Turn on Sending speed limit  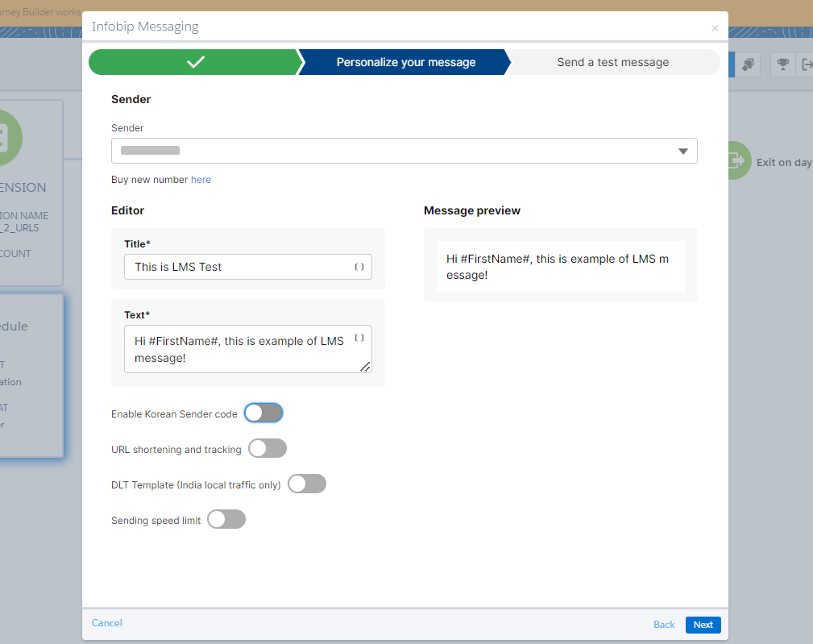(x=226, y=519)
